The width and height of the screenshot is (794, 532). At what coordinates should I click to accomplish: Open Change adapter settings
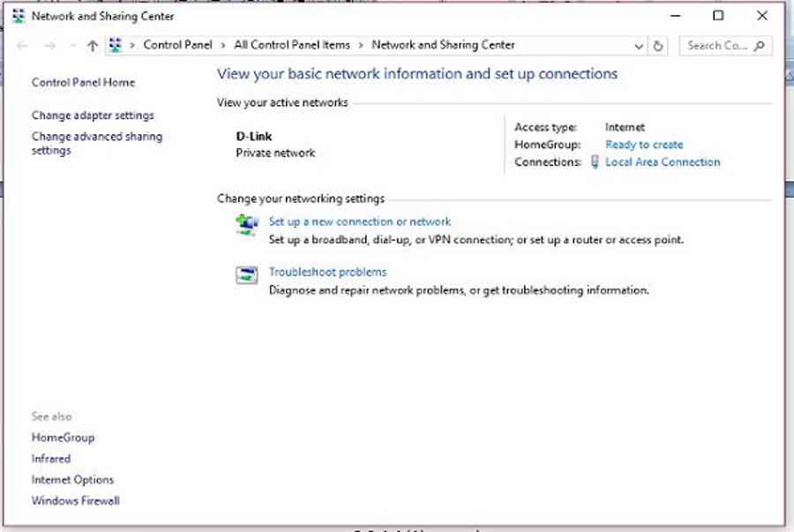pos(93,116)
